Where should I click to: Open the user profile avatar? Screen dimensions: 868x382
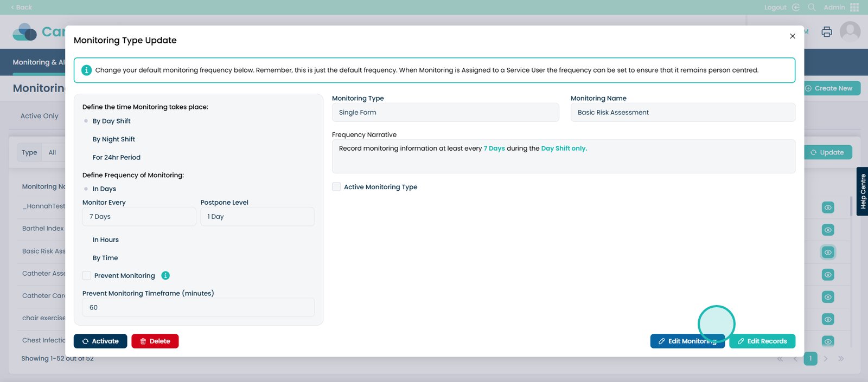tap(850, 32)
